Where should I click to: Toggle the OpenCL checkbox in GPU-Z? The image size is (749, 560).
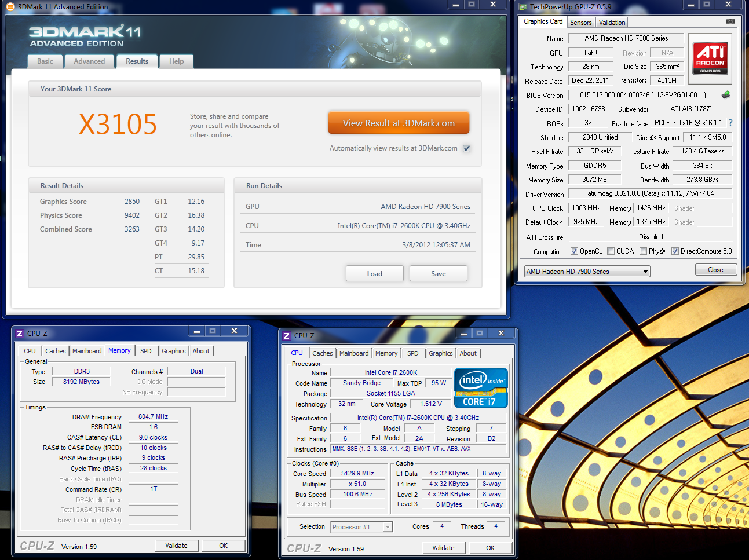pos(574,251)
